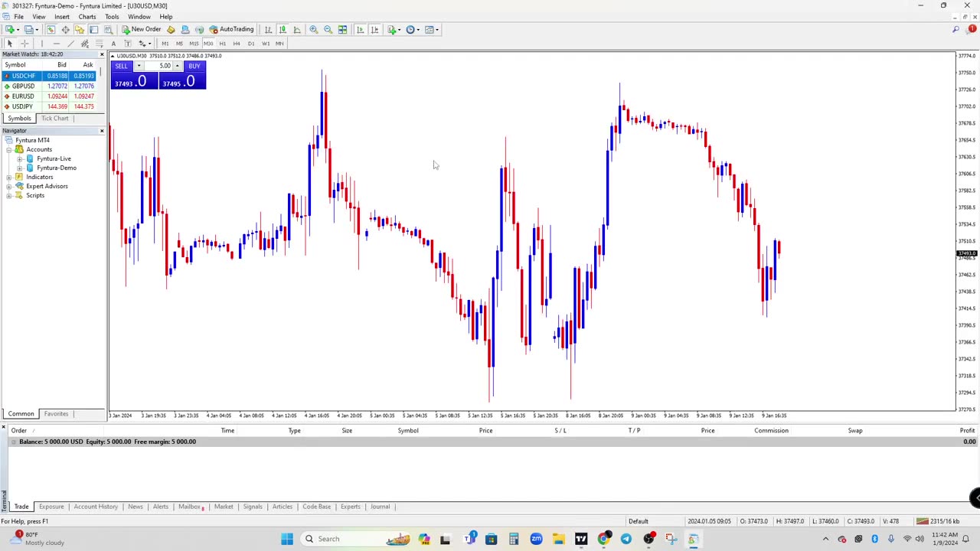Open the Strategy Tester toolbar icon
The height and width of the screenshot is (551, 980).
(x=108, y=29)
